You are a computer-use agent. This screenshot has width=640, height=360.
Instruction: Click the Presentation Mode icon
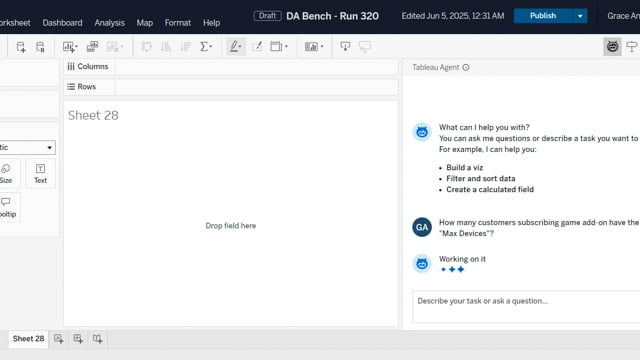pyautogui.click(x=365, y=47)
